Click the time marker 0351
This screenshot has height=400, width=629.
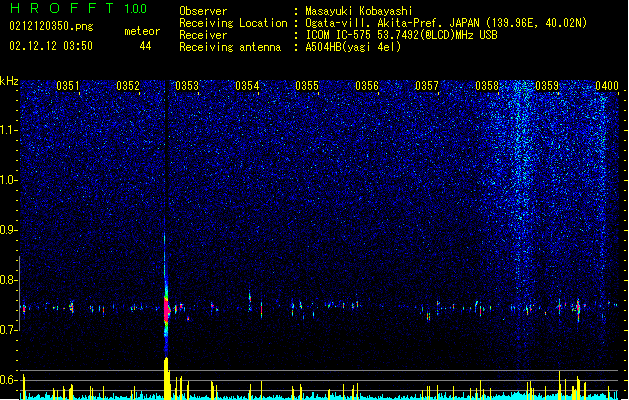click(68, 86)
